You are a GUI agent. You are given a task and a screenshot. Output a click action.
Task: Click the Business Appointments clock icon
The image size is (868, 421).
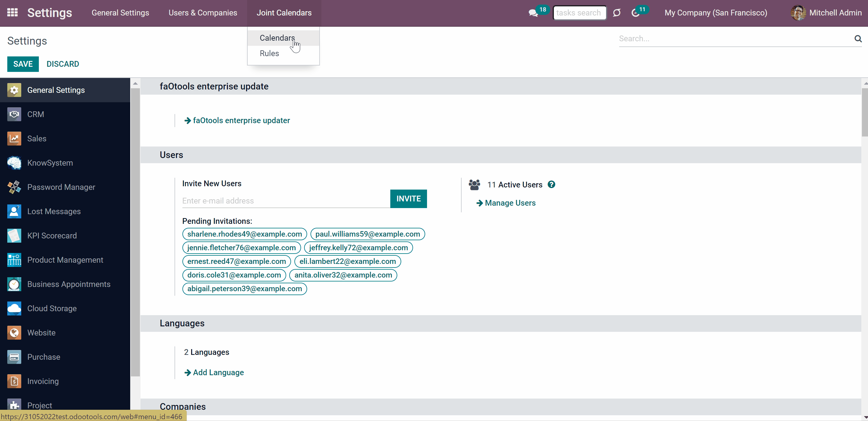click(x=14, y=284)
